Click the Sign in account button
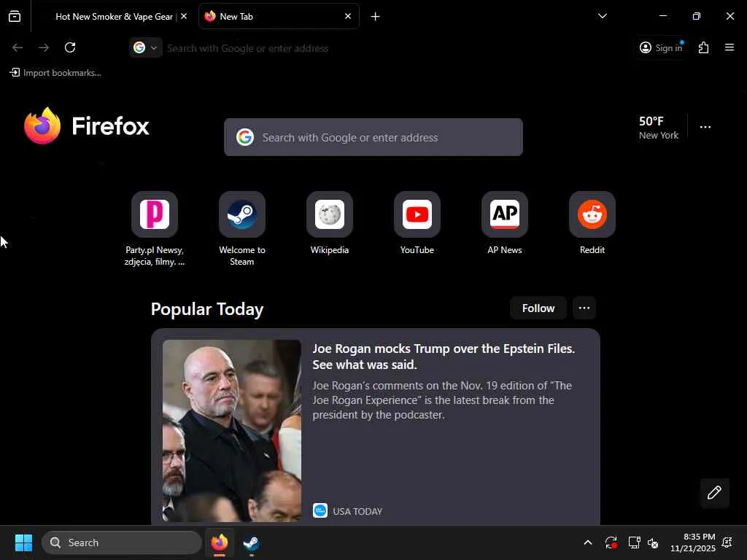Image resolution: width=747 pixels, height=560 pixels. coord(661,47)
